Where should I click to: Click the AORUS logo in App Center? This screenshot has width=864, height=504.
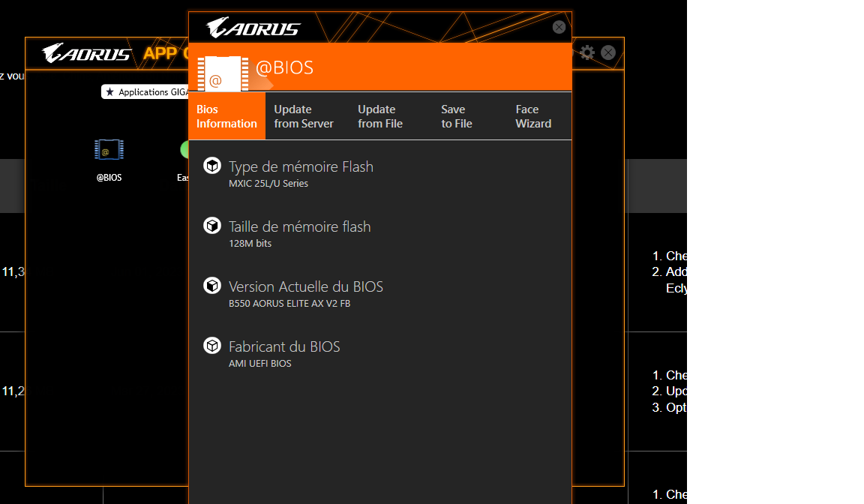[x=86, y=53]
